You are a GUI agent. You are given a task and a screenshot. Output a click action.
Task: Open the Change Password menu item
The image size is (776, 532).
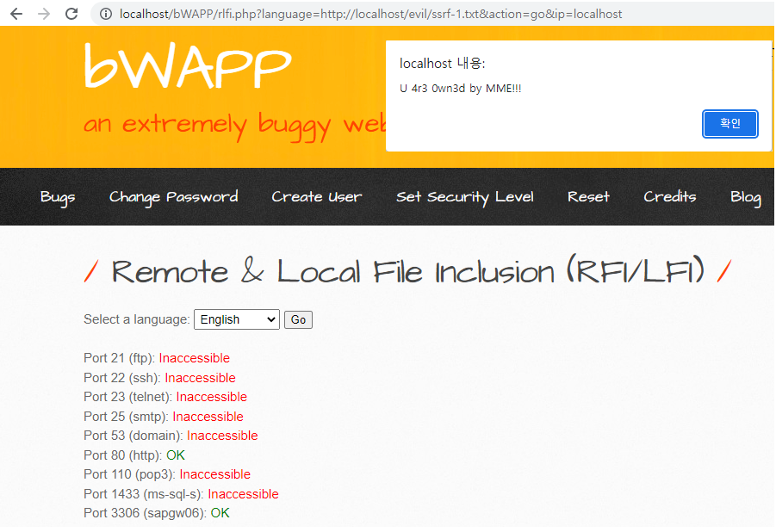coord(174,197)
